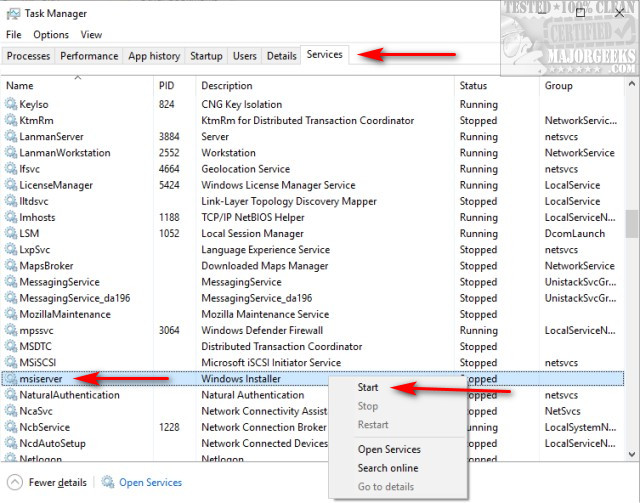Click PID value 5424
This screenshot has width=640, height=503.
pos(169,185)
